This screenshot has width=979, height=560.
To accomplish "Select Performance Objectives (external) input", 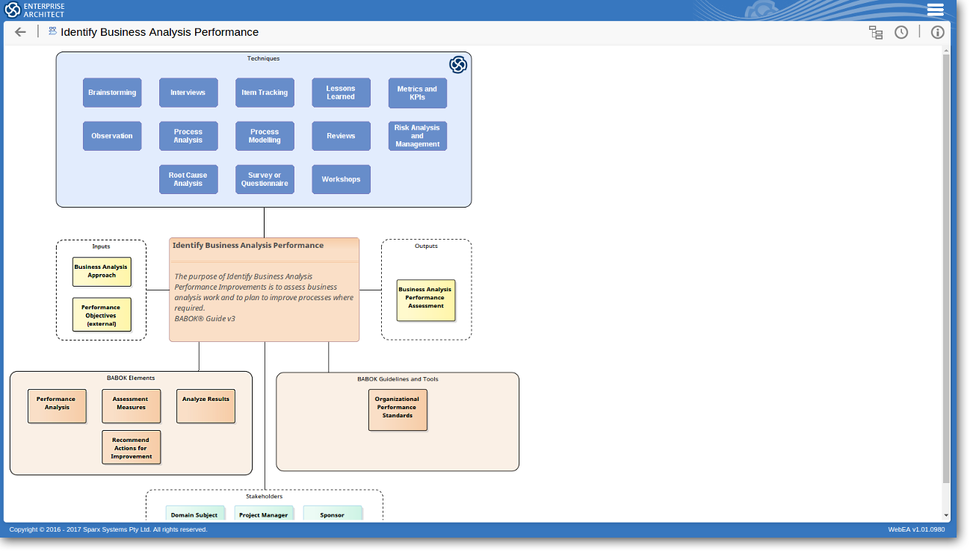I will tap(102, 315).
